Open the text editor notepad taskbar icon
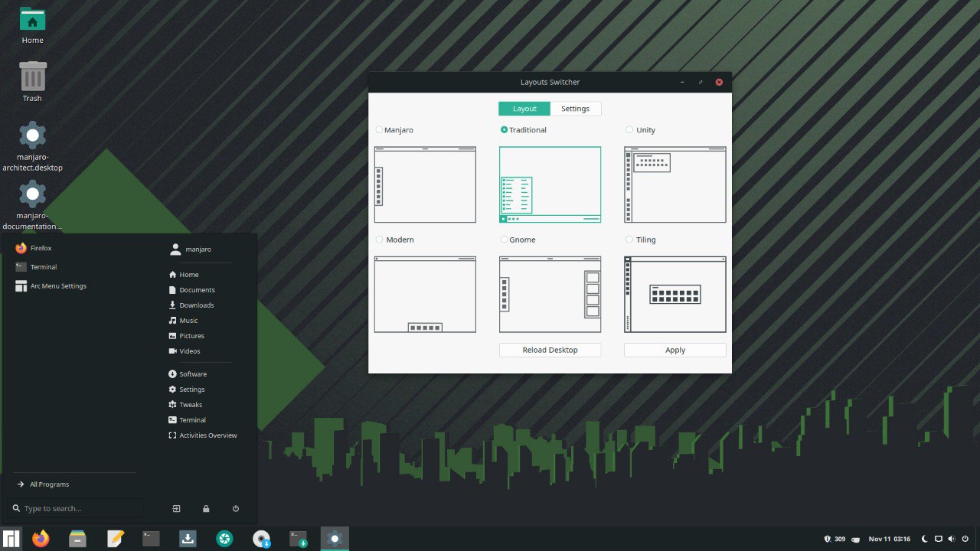The height and width of the screenshot is (551, 980). coord(115,539)
